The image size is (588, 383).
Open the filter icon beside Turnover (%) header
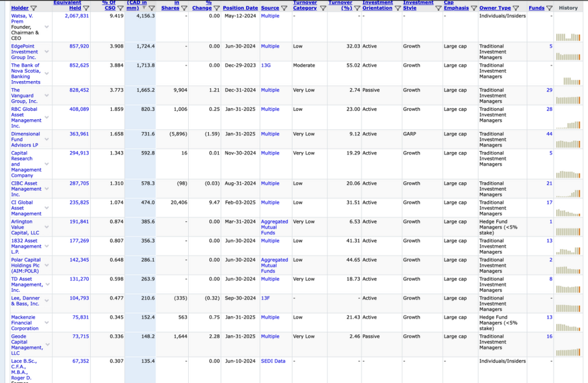[x=357, y=8]
